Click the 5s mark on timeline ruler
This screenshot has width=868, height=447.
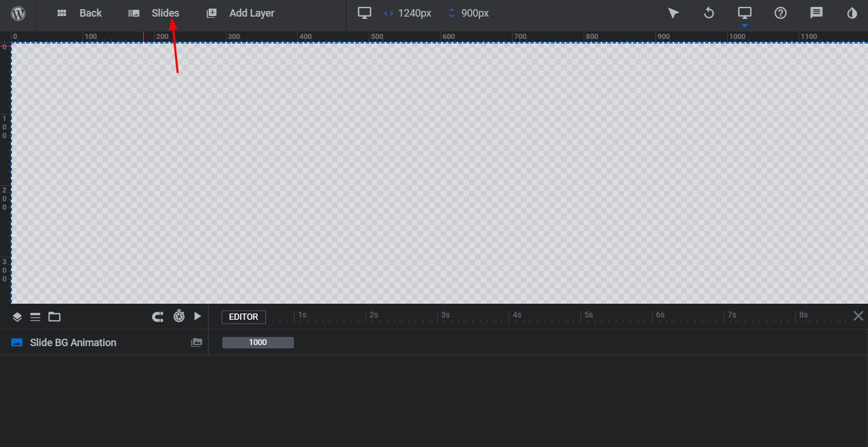click(x=588, y=315)
